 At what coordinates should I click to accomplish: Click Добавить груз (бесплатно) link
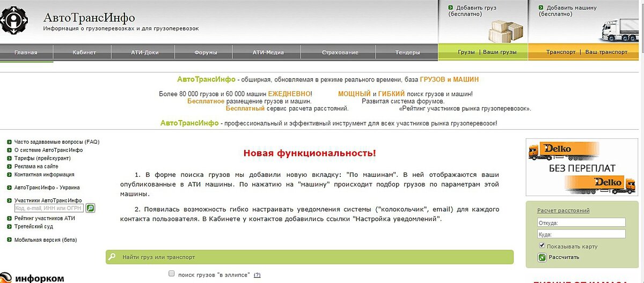[472, 11]
